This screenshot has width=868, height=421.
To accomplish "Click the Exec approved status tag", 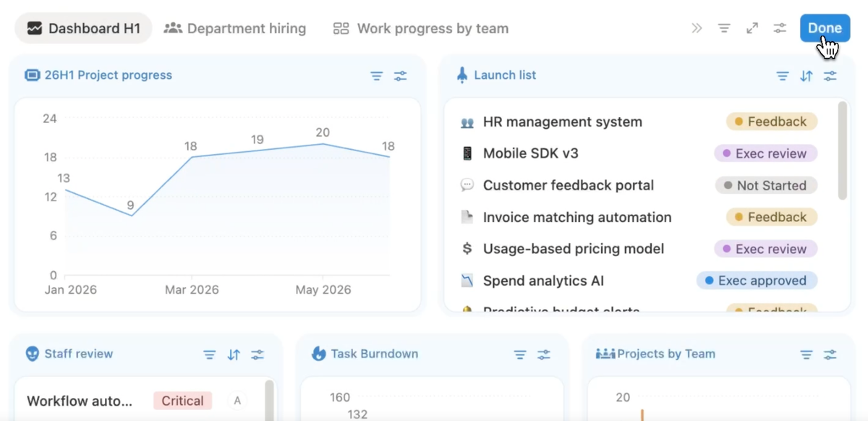I will (757, 281).
